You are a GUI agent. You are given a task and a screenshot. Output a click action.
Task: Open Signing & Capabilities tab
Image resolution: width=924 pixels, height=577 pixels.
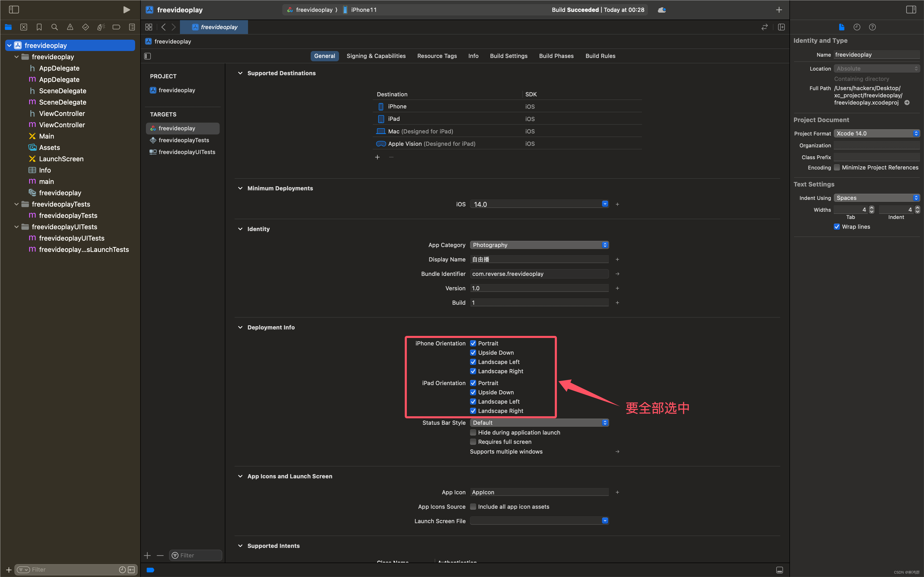[376, 56]
